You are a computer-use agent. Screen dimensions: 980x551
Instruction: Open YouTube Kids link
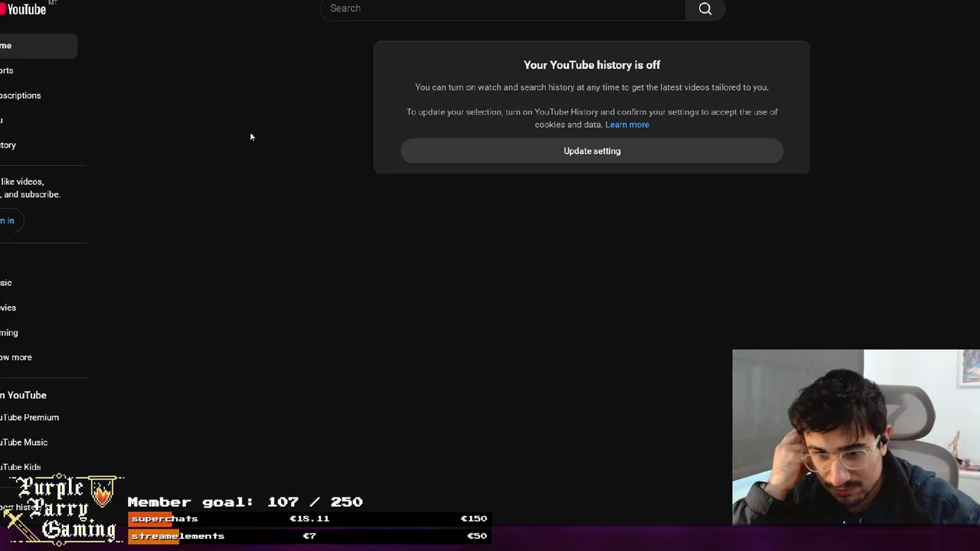(x=21, y=467)
